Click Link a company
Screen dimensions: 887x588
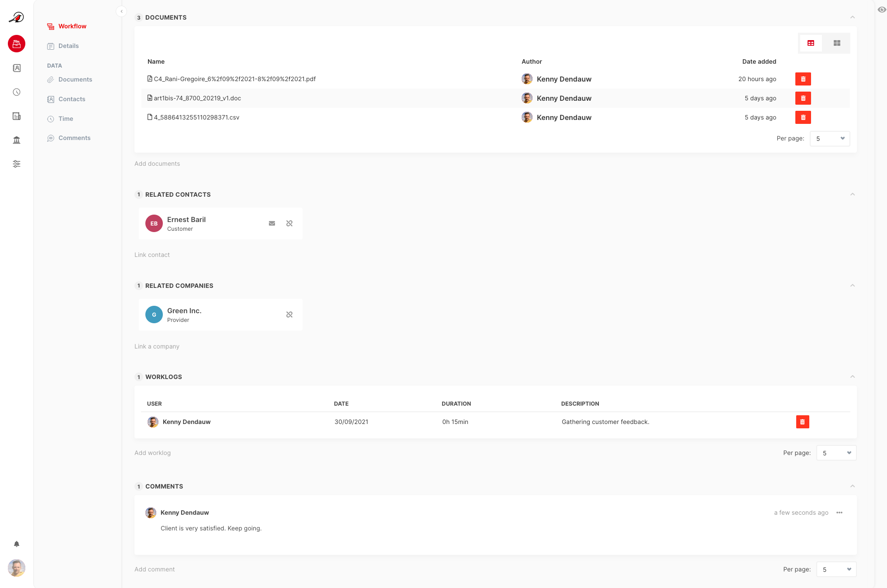[x=157, y=346]
